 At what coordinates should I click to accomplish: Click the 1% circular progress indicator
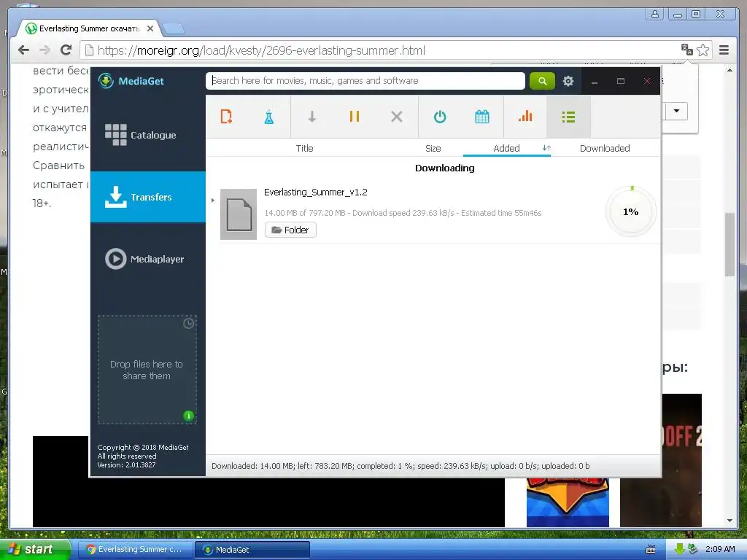pyautogui.click(x=631, y=211)
